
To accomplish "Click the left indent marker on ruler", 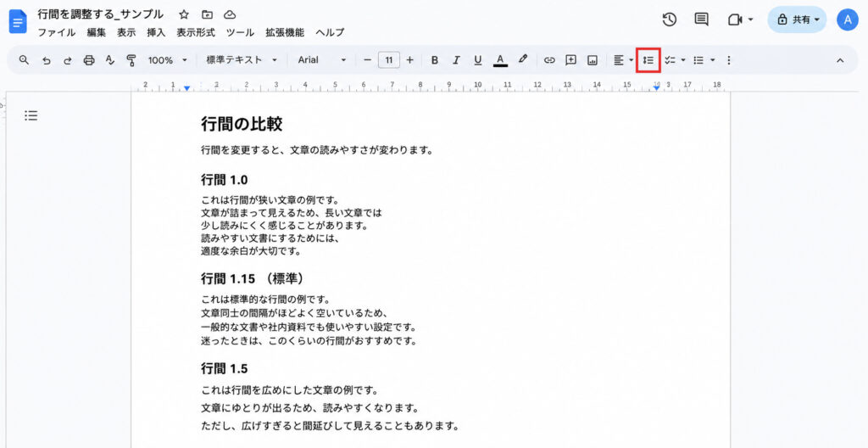I will [x=187, y=88].
